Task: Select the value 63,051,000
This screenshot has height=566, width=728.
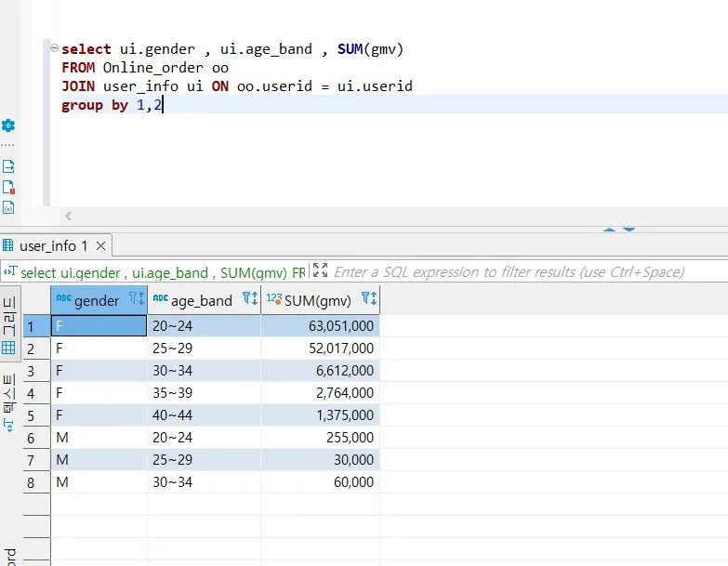Action: pyautogui.click(x=321, y=325)
